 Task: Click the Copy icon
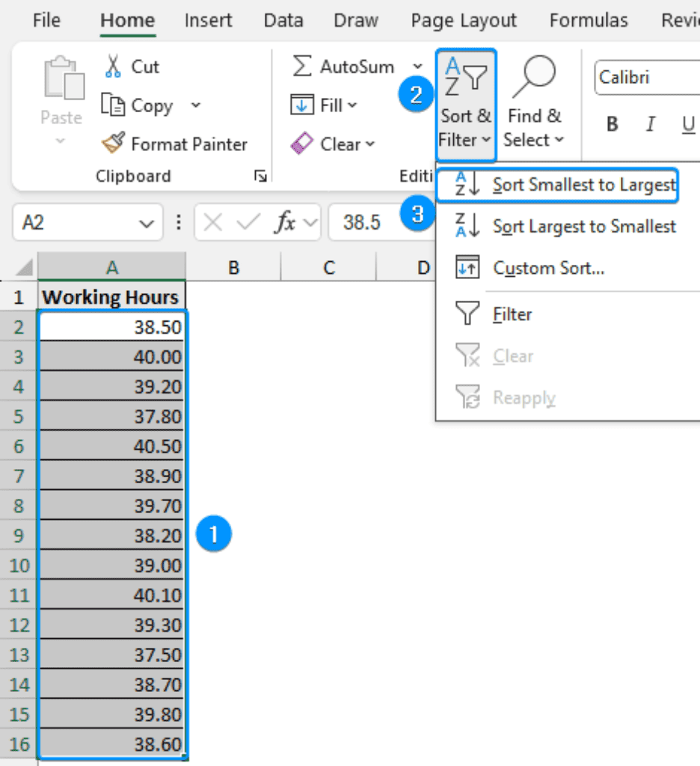[x=113, y=105]
